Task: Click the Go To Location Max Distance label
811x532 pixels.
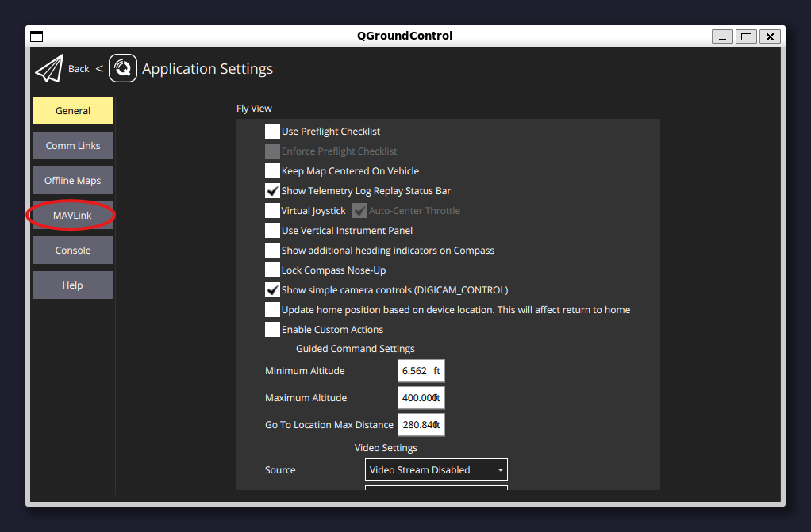Action: pyautogui.click(x=329, y=424)
